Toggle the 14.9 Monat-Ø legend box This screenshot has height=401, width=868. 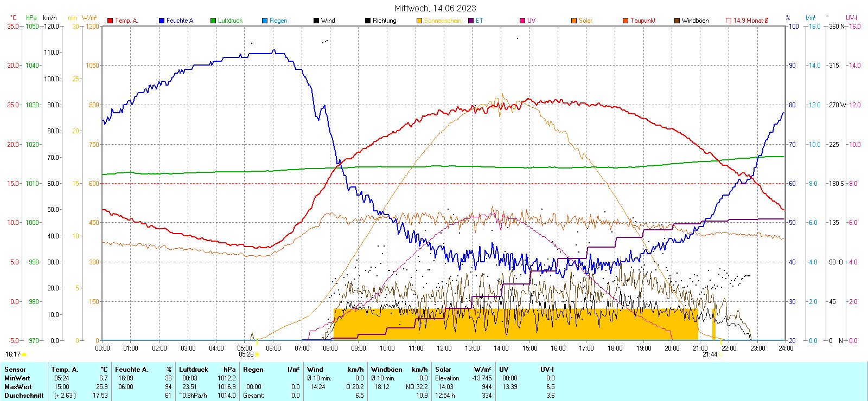click(729, 21)
